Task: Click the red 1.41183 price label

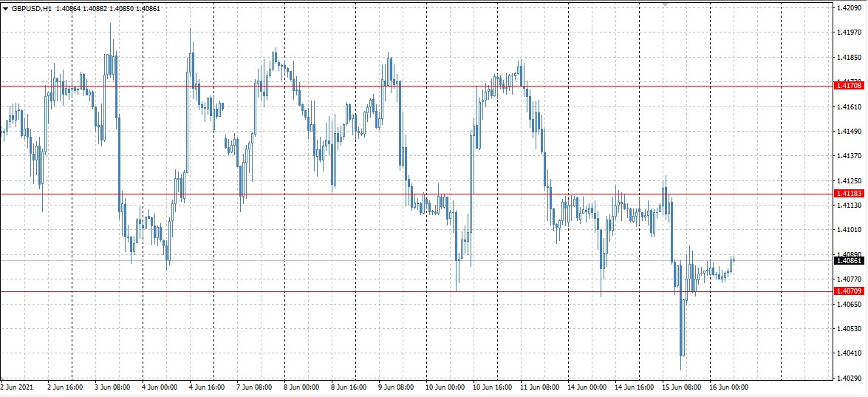Action: coord(850,193)
